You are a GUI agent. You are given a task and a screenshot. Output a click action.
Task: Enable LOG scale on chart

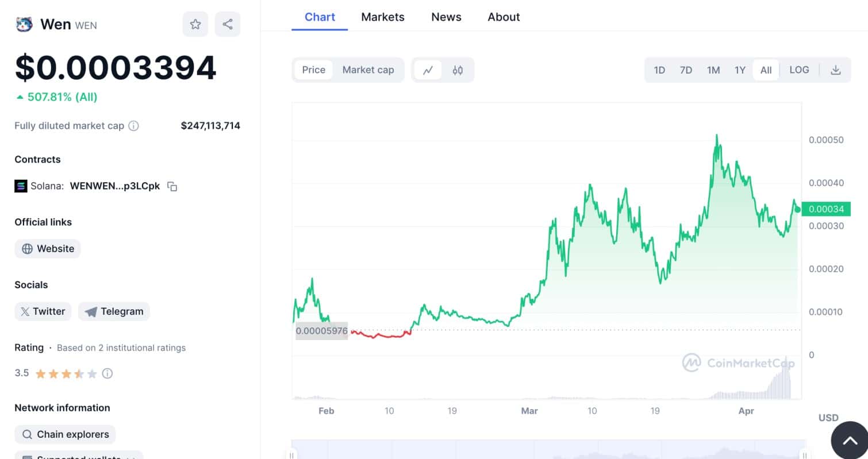pyautogui.click(x=799, y=70)
